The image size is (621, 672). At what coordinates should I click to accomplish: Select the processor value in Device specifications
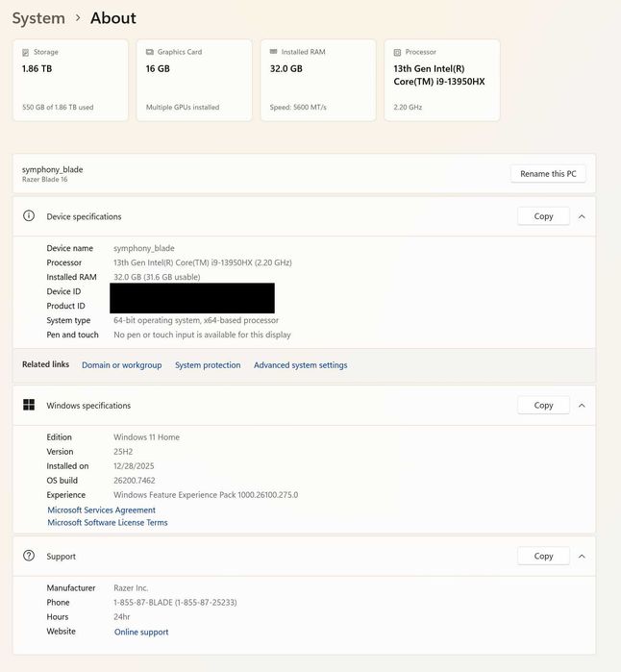pyautogui.click(x=203, y=262)
